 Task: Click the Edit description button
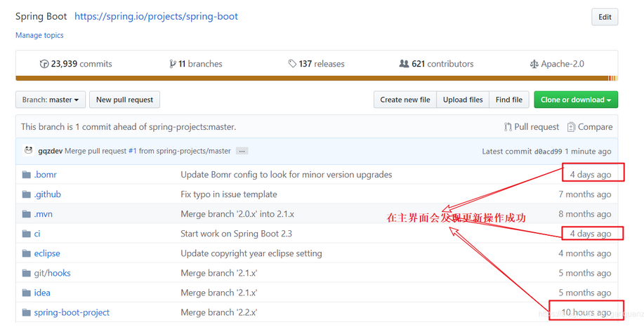pos(605,17)
